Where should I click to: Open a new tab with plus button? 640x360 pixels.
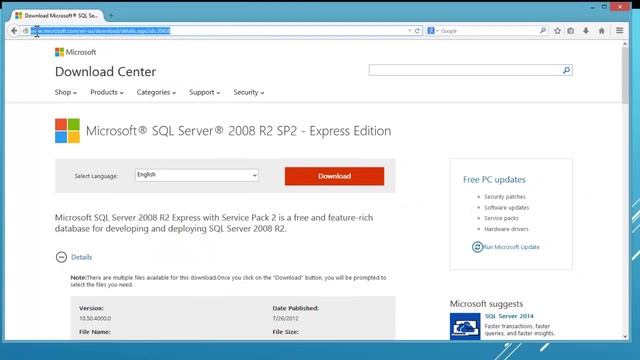click(111, 16)
